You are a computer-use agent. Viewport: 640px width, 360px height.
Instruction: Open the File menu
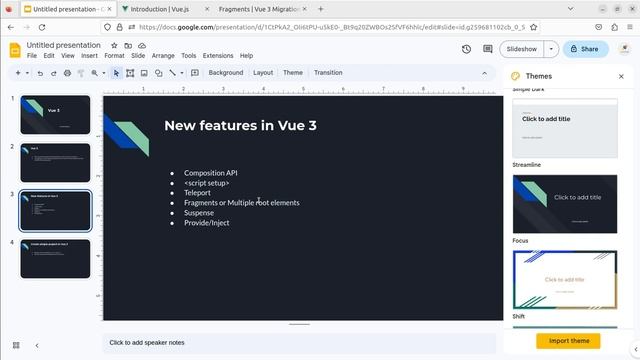click(32, 56)
